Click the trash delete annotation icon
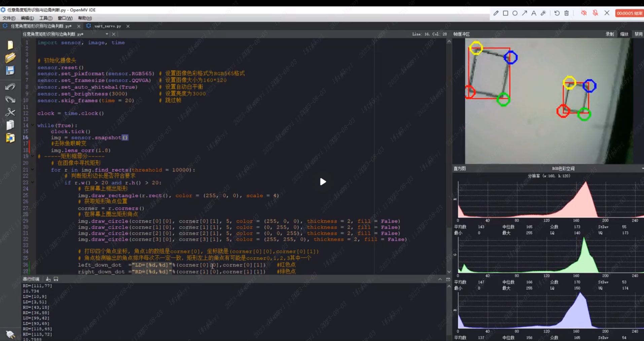The width and height of the screenshot is (644, 341). [567, 13]
